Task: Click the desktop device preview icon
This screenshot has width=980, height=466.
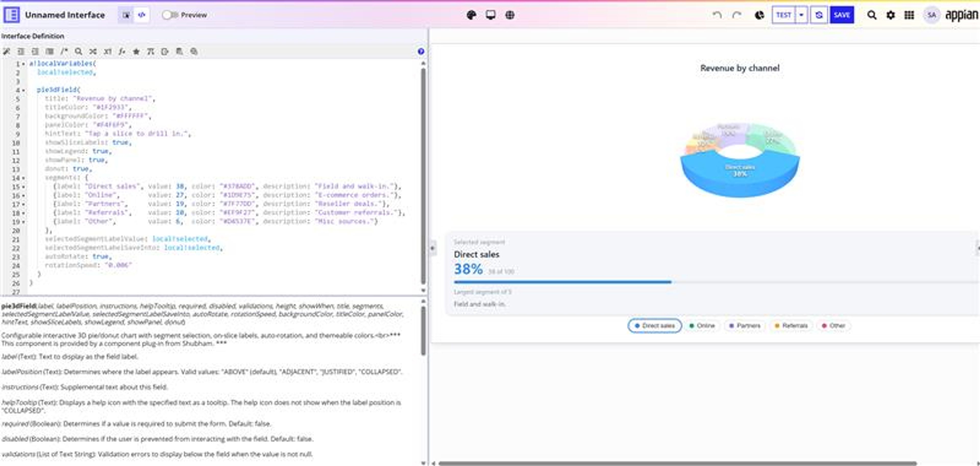Action: [x=490, y=15]
